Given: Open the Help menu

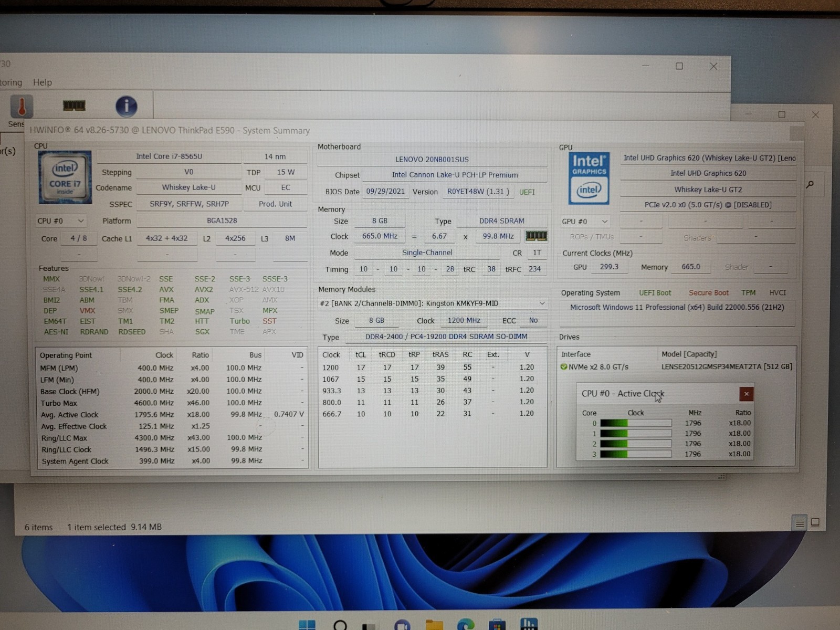Looking at the screenshot, I should pyautogui.click(x=43, y=82).
